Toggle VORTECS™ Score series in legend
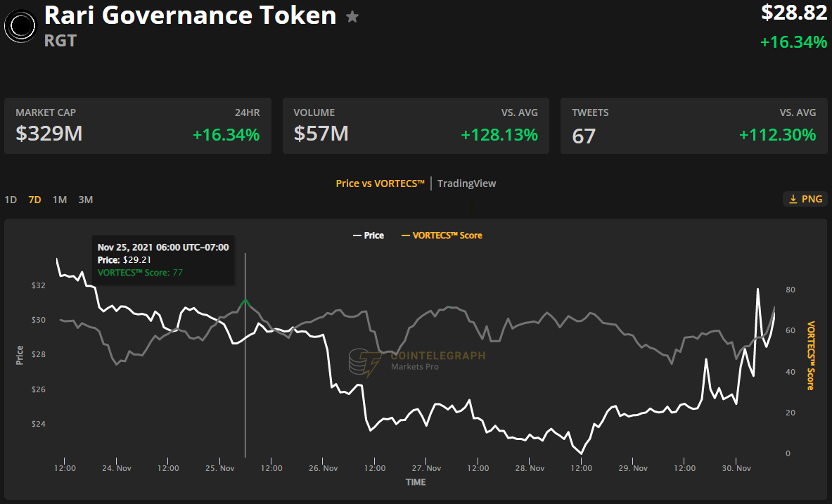 (442, 235)
